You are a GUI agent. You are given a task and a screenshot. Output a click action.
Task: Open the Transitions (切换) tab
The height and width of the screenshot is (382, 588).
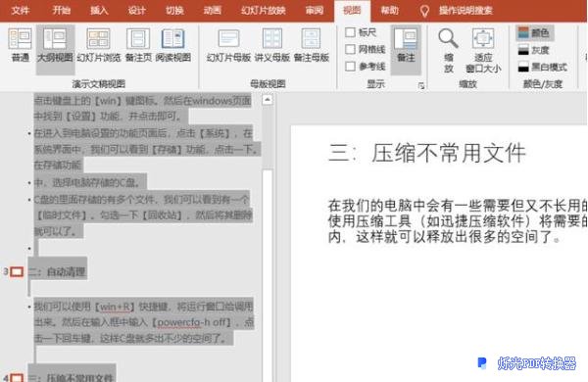click(x=174, y=10)
